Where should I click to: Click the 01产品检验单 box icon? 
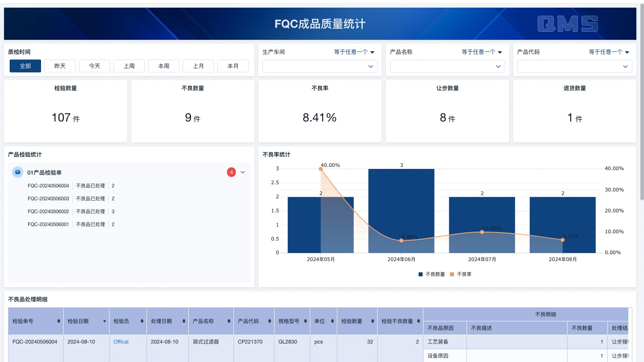[17, 172]
